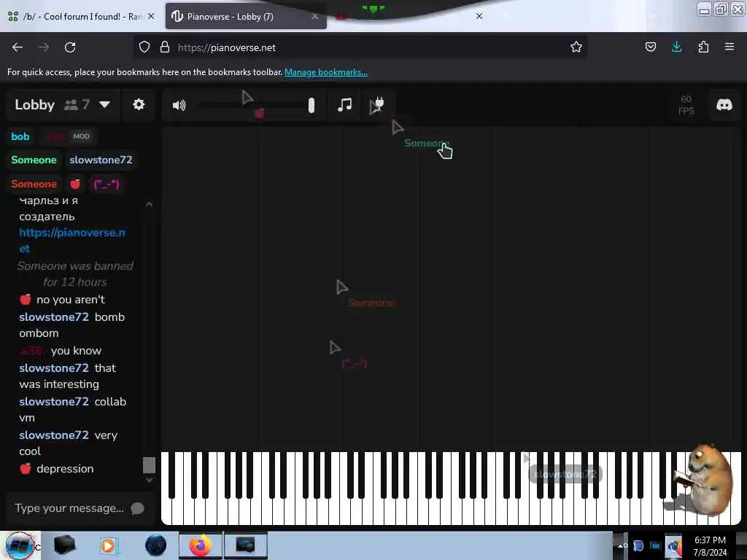Open the Manage bookmarks link
Viewport: 747px width, 560px height.
[x=326, y=72]
